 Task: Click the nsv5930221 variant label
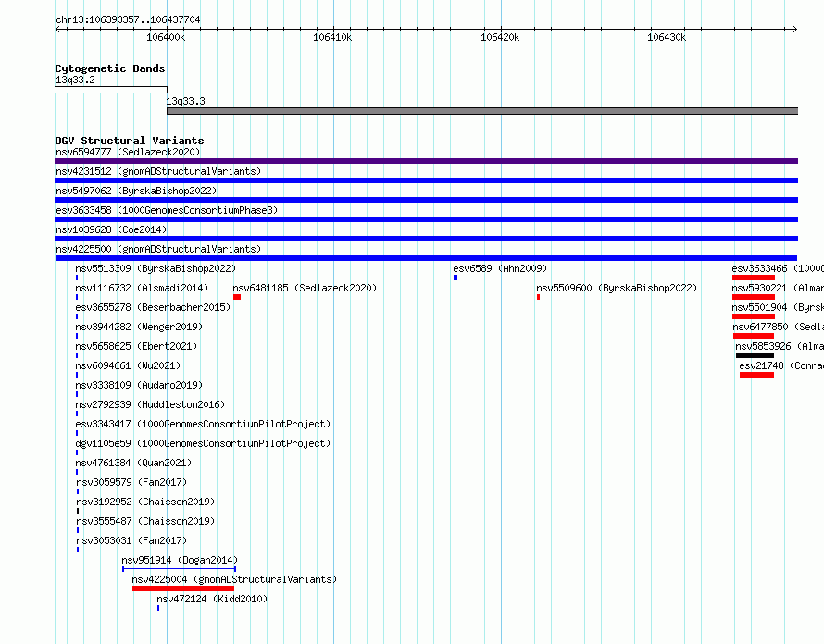(778, 288)
